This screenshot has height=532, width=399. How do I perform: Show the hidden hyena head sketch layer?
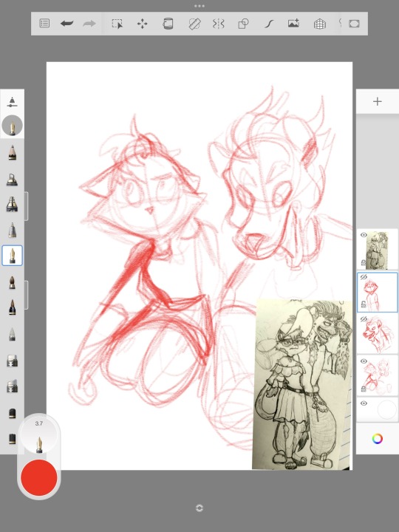(x=364, y=319)
